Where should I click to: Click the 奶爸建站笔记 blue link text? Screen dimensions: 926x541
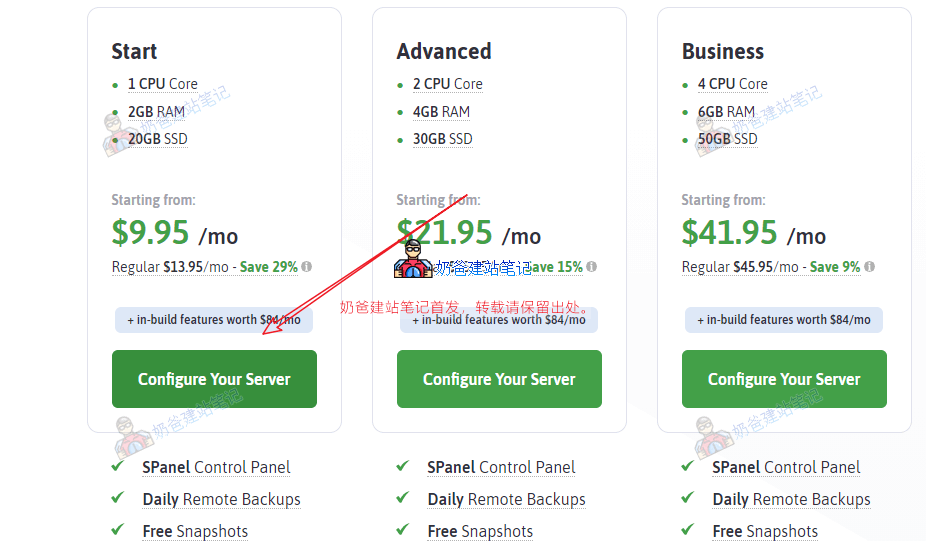(483, 268)
